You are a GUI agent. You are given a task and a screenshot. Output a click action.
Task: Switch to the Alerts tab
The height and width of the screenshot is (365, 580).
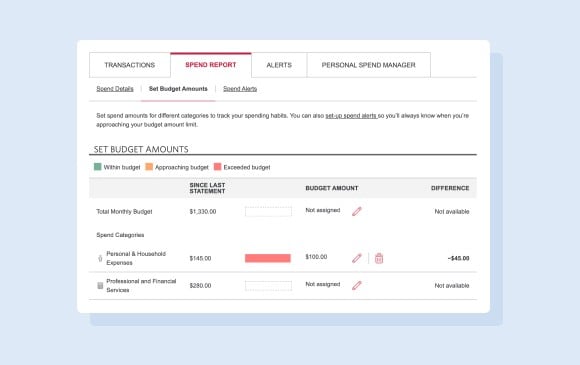(x=279, y=65)
